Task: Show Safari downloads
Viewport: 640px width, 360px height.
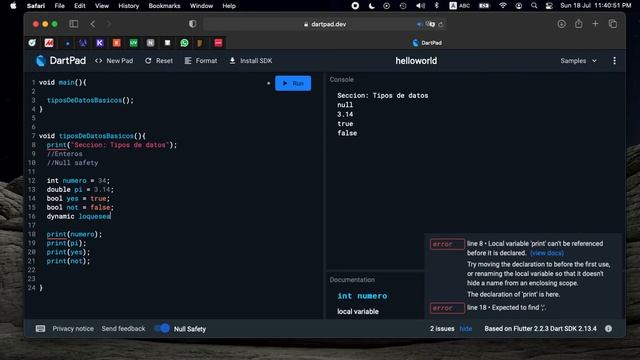Action: click(562, 24)
